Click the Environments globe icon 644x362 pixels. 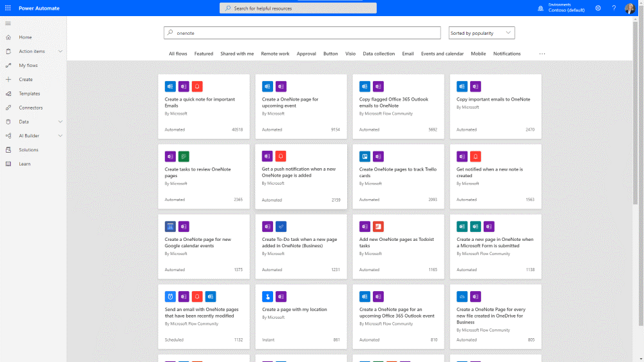(x=540, y=8)
